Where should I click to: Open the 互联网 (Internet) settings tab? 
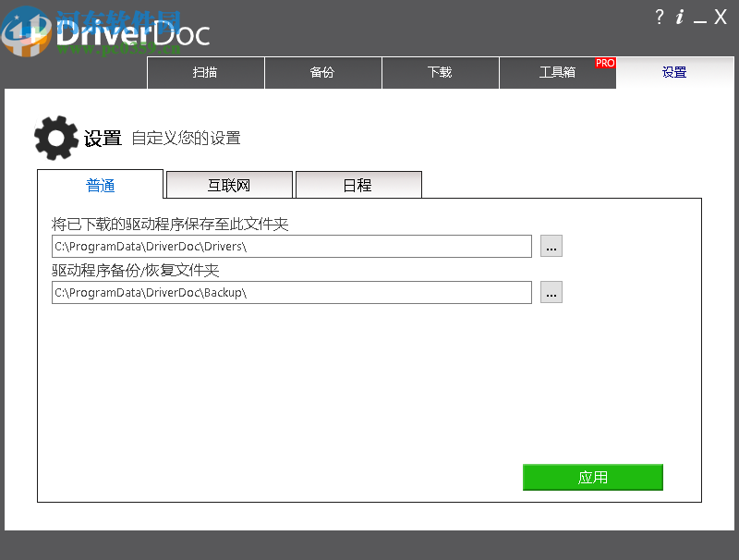click(229, 185)
